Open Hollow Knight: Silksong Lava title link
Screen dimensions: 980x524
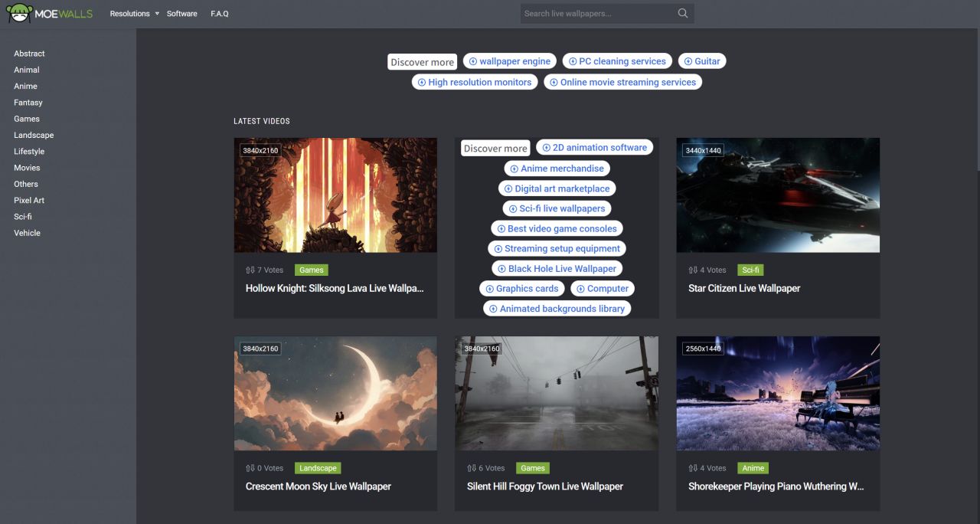coord(335,289)
